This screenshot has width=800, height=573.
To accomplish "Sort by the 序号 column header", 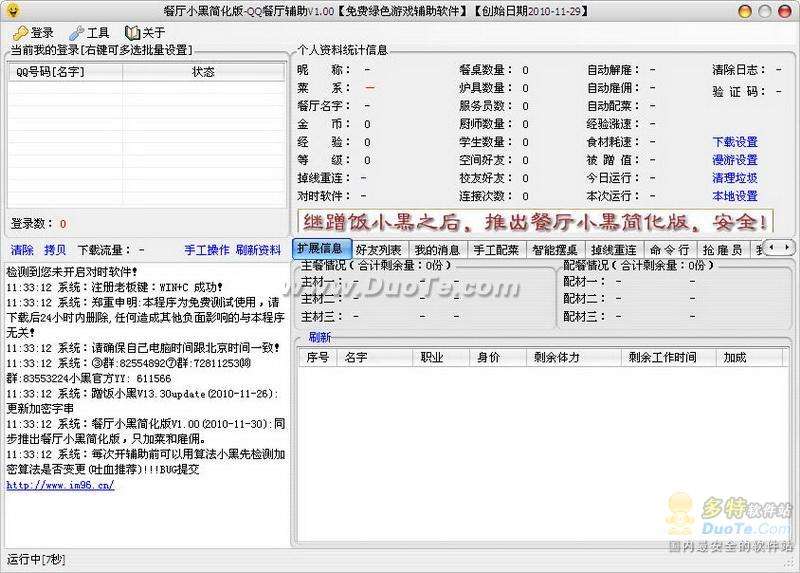I will 317,357.
